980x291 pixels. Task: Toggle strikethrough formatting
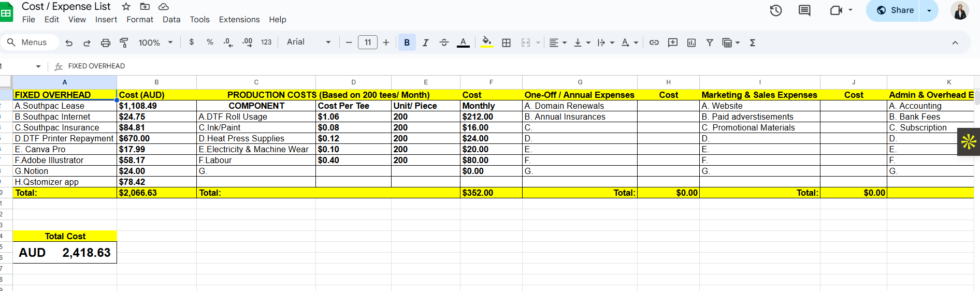(x=444, y=43)
